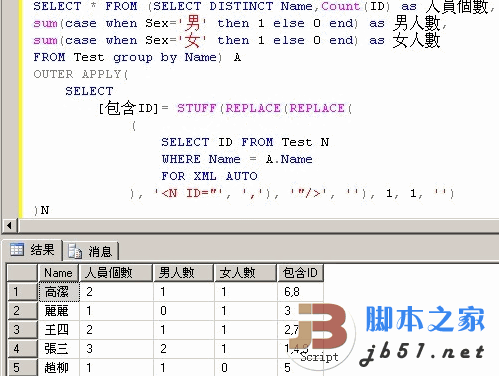Select row 1 by its row header

[x=22, y=292]
